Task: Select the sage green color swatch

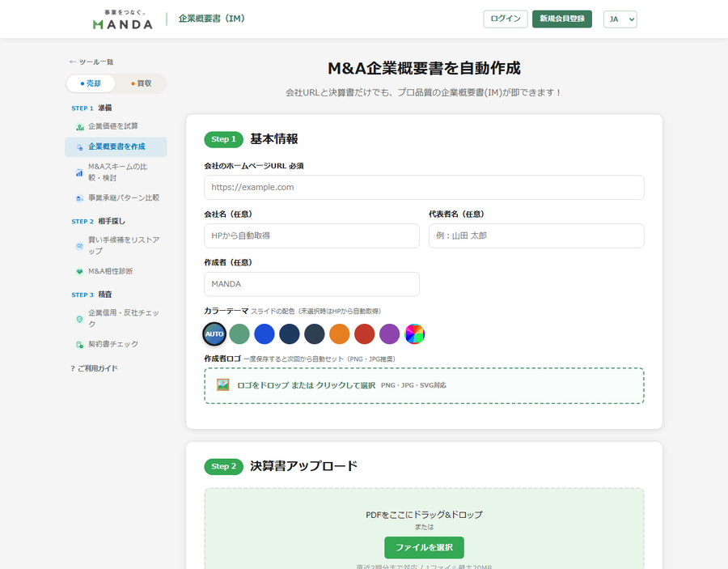Action: pos(239,334)
